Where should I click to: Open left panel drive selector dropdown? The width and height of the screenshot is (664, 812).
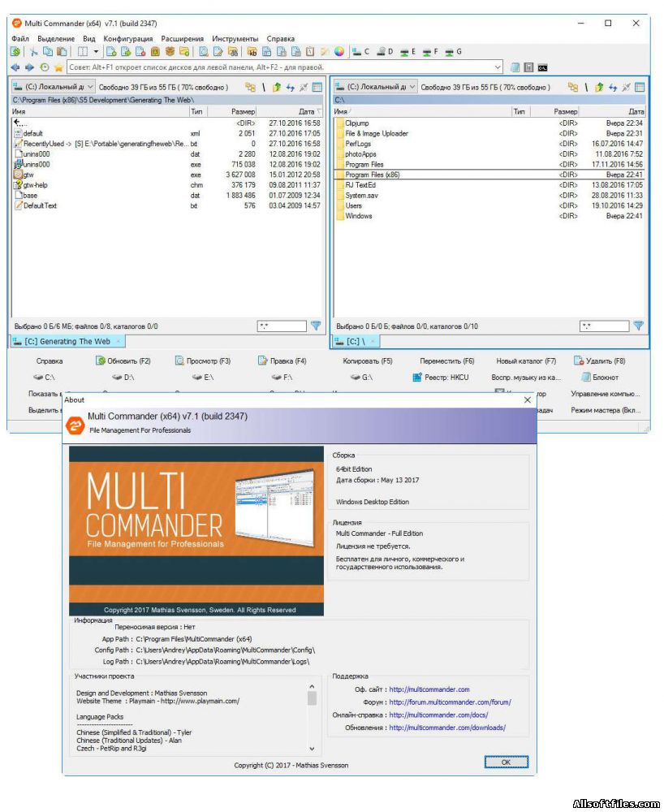click(x=54, y=87)
